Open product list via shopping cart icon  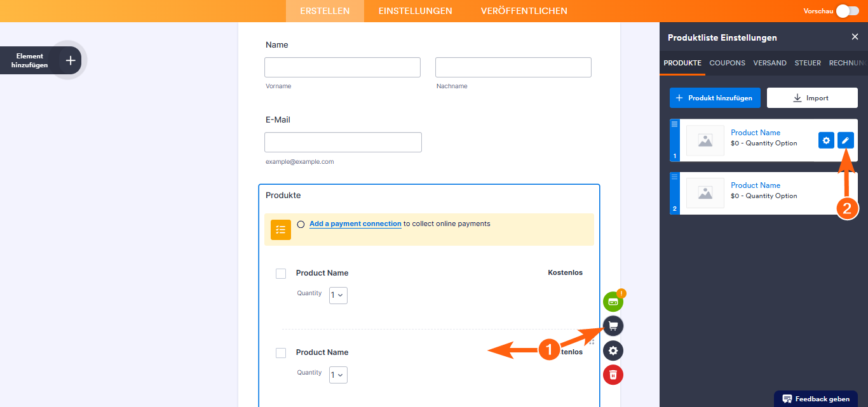click(x=613, y=326)
